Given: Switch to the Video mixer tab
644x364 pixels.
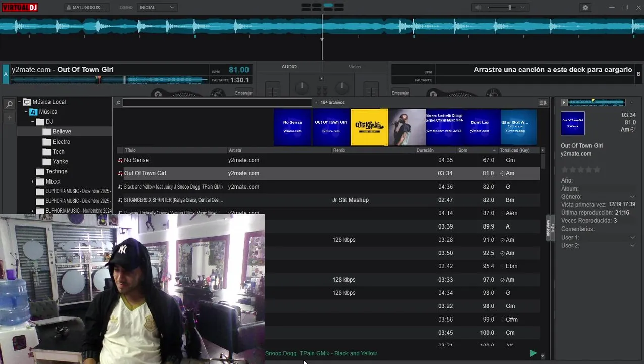Looking at the screenshot, I should pos(355,67).
